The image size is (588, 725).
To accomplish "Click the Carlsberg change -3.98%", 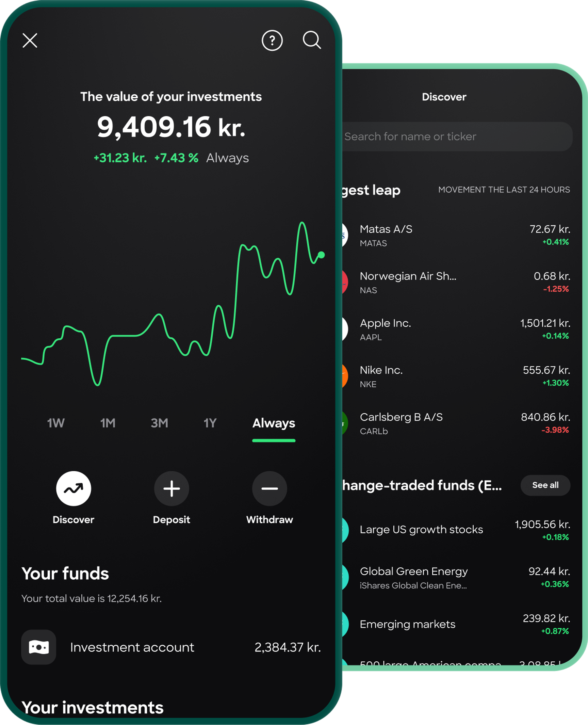I will 555,430.
